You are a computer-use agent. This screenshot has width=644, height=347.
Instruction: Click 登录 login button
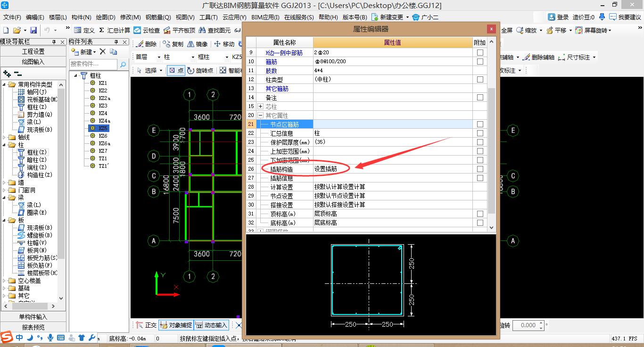[558, 17]
